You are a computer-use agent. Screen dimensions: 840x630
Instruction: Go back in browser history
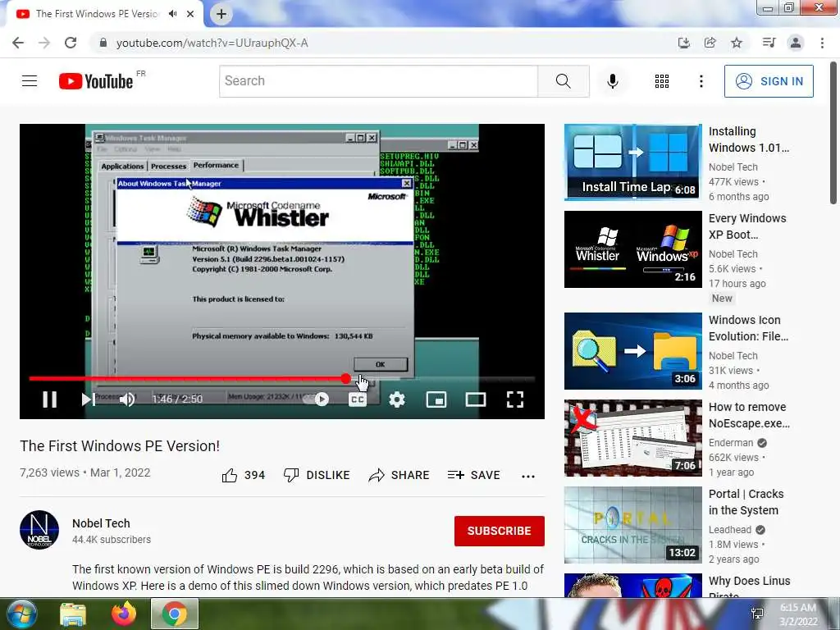click(18, 43)
